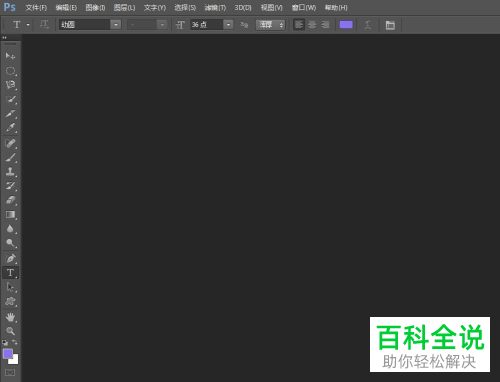Click the anti-aliasing aa icon

point(244,25)
